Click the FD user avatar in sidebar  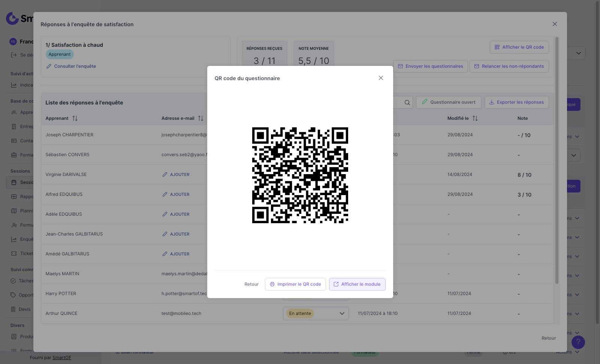point(13,42)
